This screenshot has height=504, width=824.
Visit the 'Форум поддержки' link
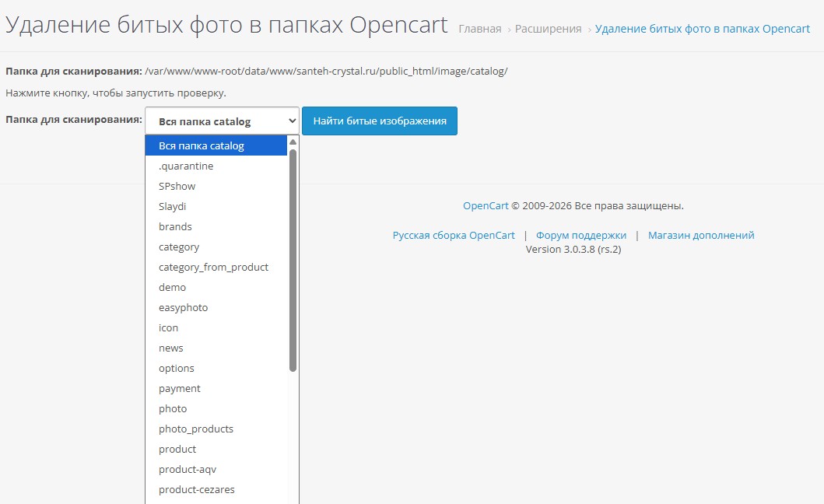pos(580,235)
